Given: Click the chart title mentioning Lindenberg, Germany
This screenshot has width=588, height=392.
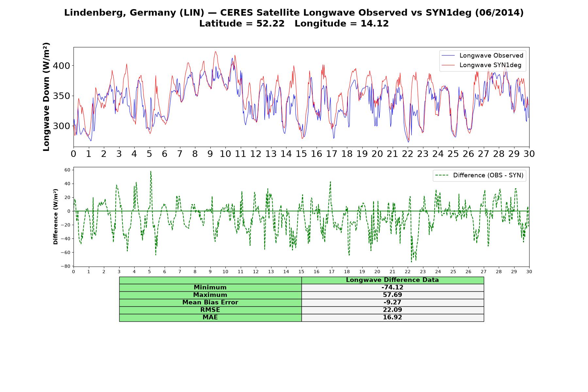Looking at the screenshot, I should click(x=294, y=13).
